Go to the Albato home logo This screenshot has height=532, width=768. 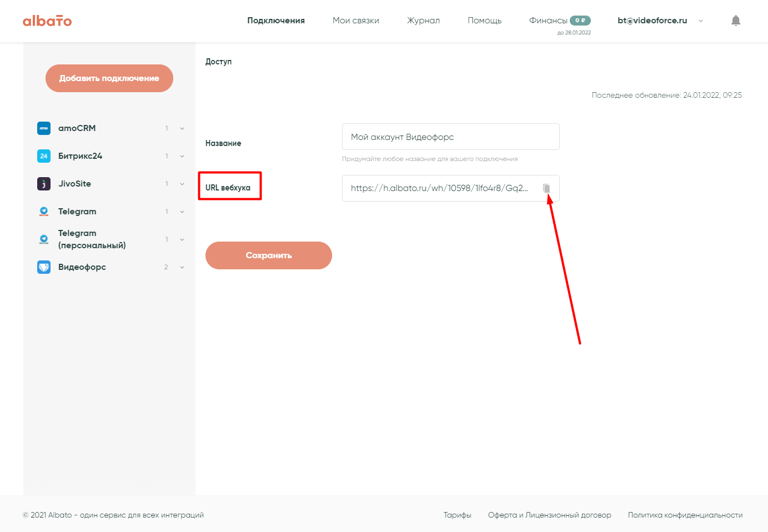tap(47, 21)
